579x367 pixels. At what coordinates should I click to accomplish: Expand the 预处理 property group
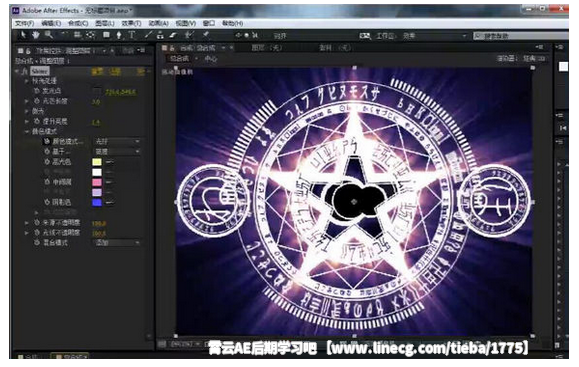click(x=27, y=81)
